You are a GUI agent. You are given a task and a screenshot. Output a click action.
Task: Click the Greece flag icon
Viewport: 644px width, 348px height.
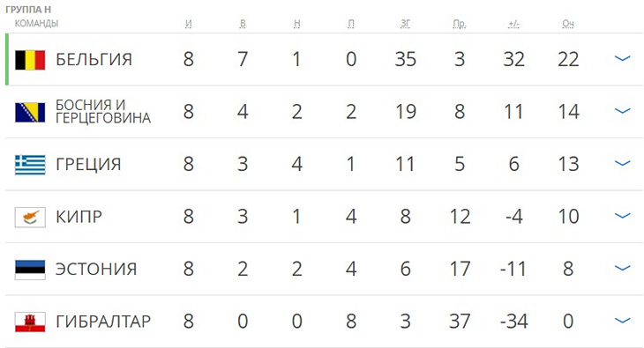click(x=30, y=165)
